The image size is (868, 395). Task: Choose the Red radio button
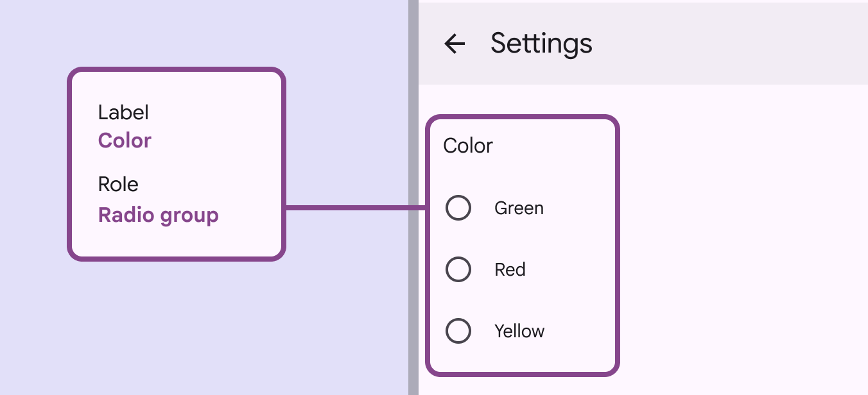pyautogui.click(x=458, y=270)
